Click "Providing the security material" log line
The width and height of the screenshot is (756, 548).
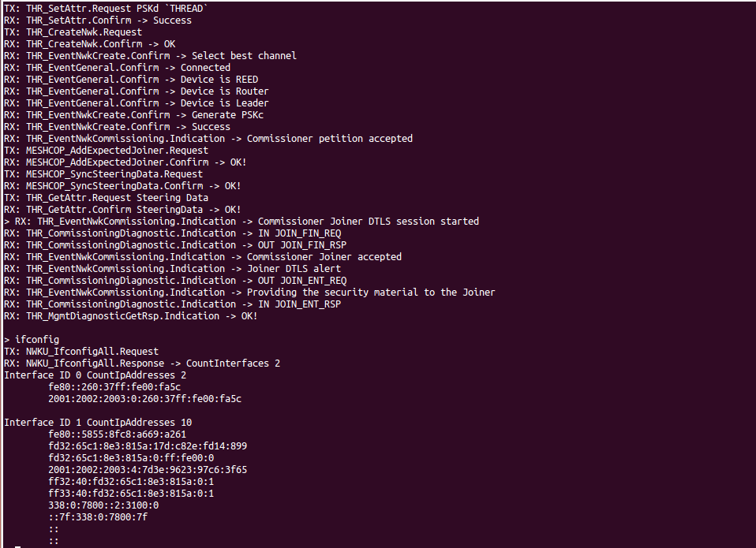pos(371,293)
